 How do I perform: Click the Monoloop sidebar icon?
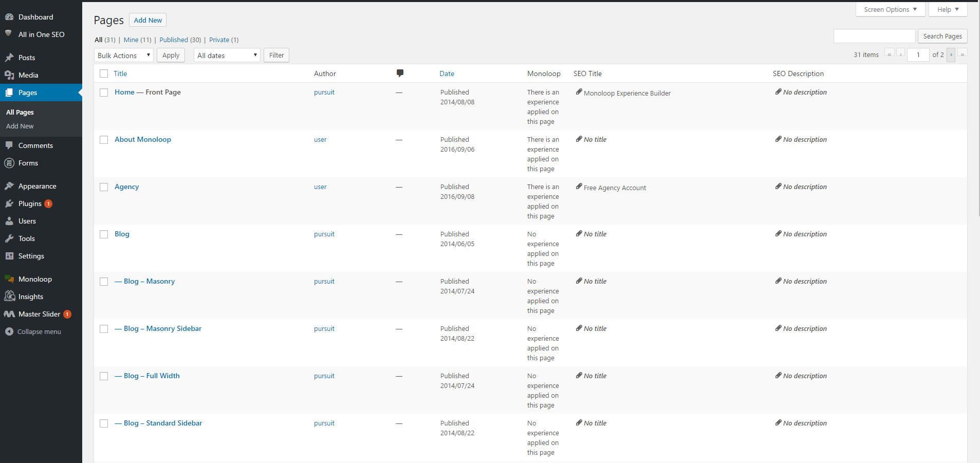tap(9, 279)
